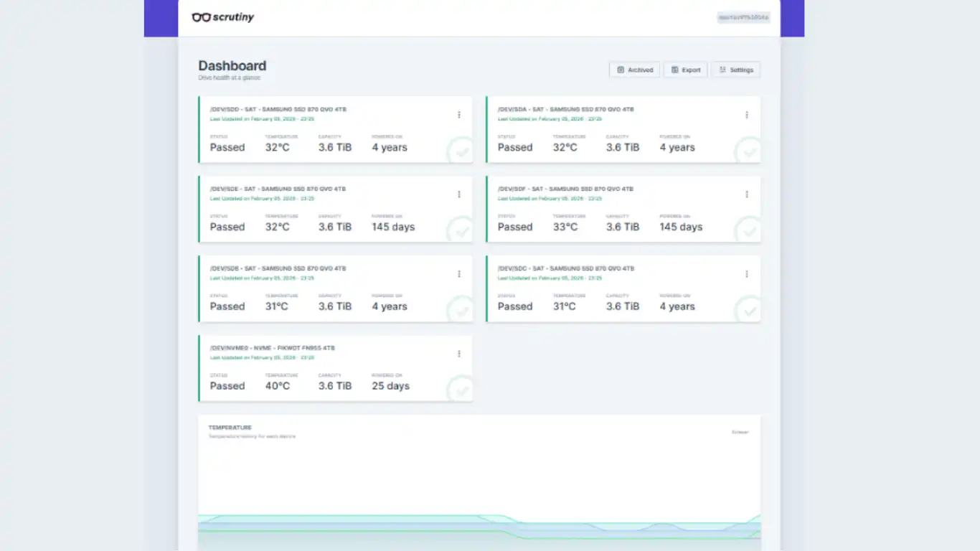The image size is (980, 551).
Task: Click the kebab menu for /dev/sdb drive
Action: click(x=459, y=274)
